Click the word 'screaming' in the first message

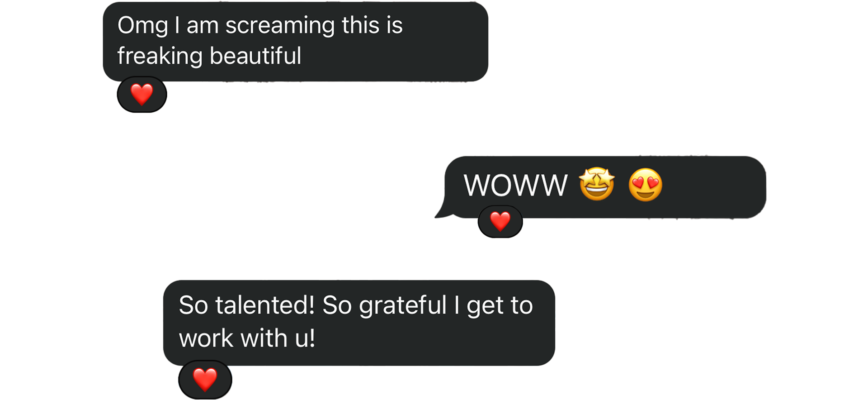(280, 26)
